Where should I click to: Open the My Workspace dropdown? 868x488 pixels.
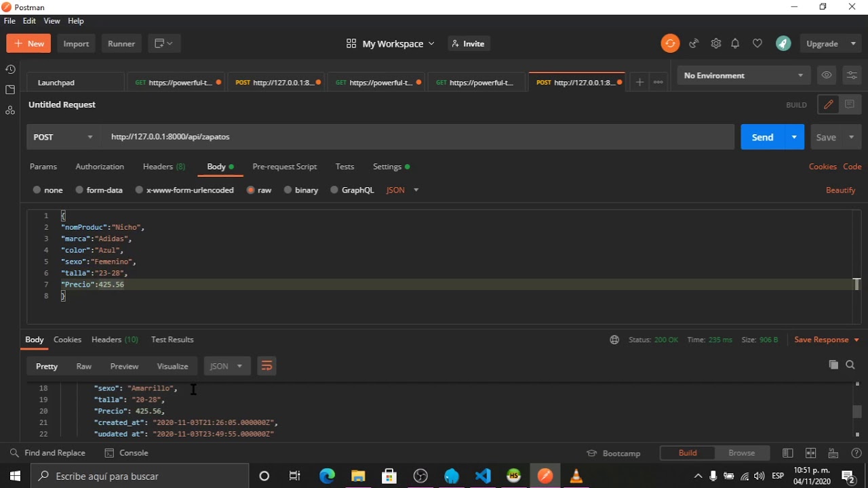pos(391,43)
